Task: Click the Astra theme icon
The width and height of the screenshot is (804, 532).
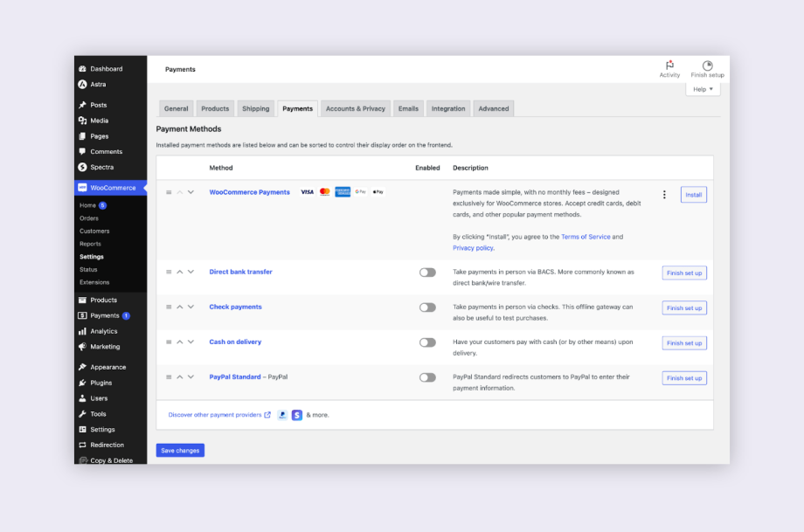Action: pyautogui.click(x=82, y=84)
